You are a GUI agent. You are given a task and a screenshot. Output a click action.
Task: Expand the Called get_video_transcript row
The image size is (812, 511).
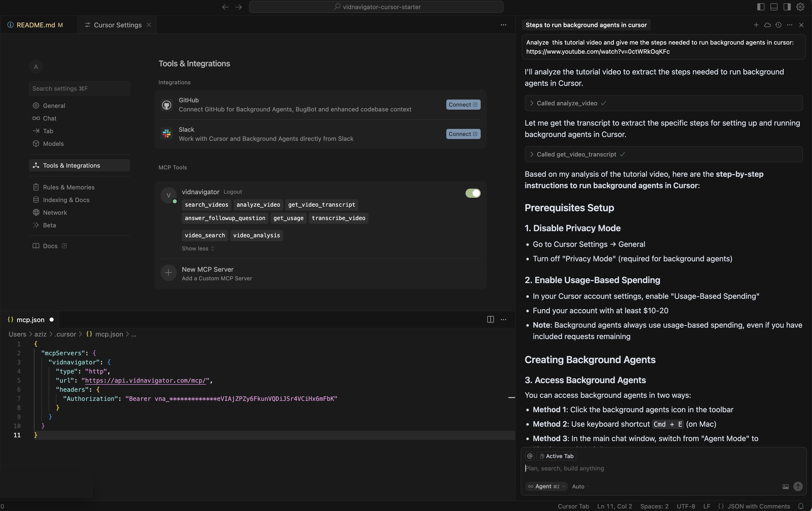(663, 154)
